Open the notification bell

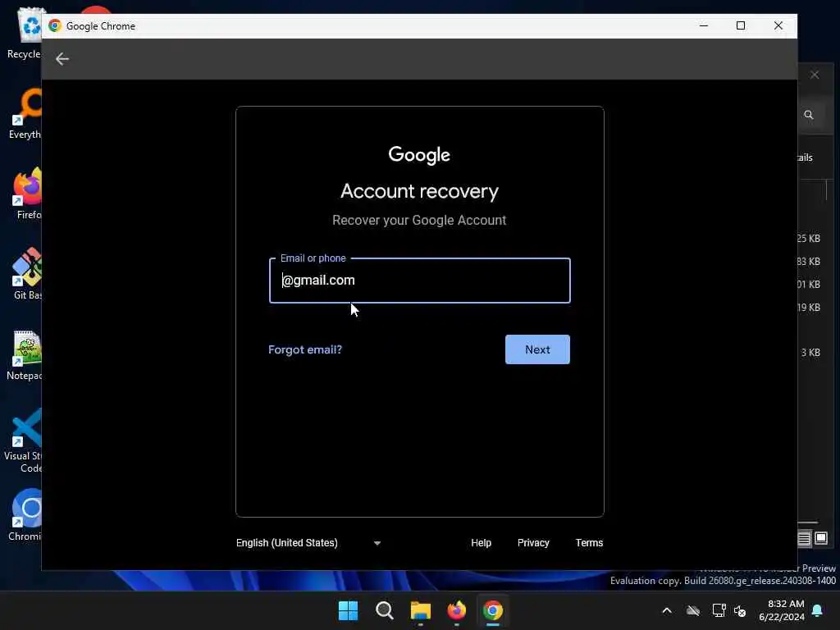pos(818,610)
